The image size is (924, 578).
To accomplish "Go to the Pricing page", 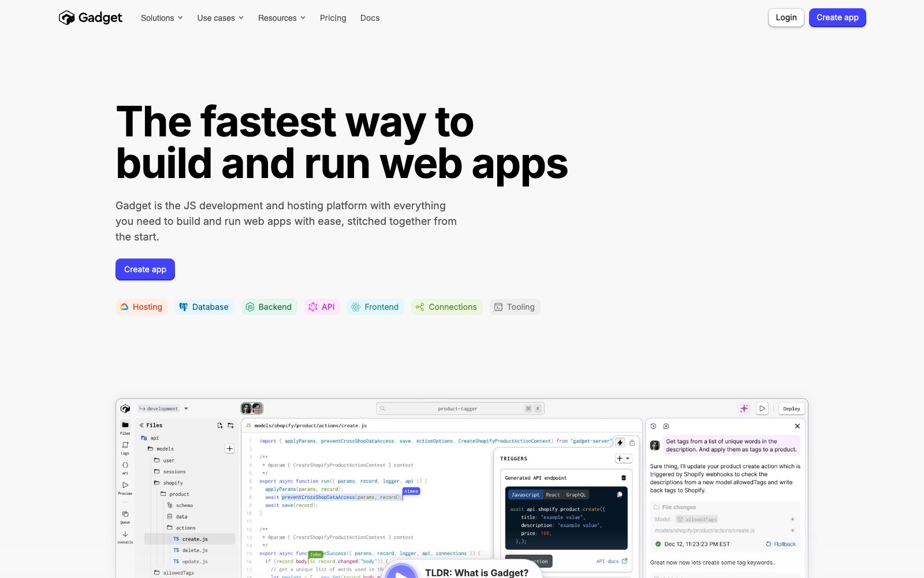I will (x=333, y=18).
